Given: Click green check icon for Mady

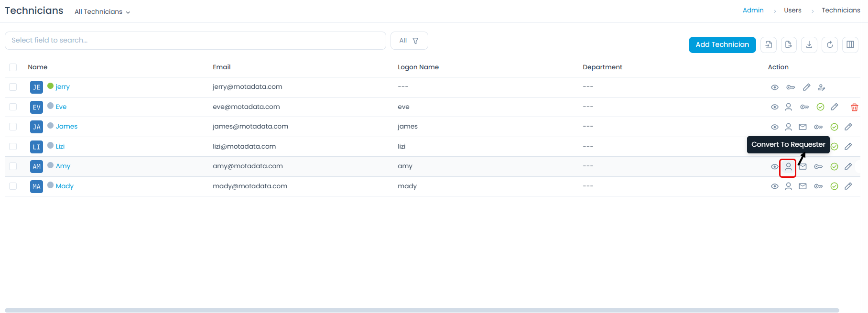Looking at the screenshot, I should coord(834,186).
